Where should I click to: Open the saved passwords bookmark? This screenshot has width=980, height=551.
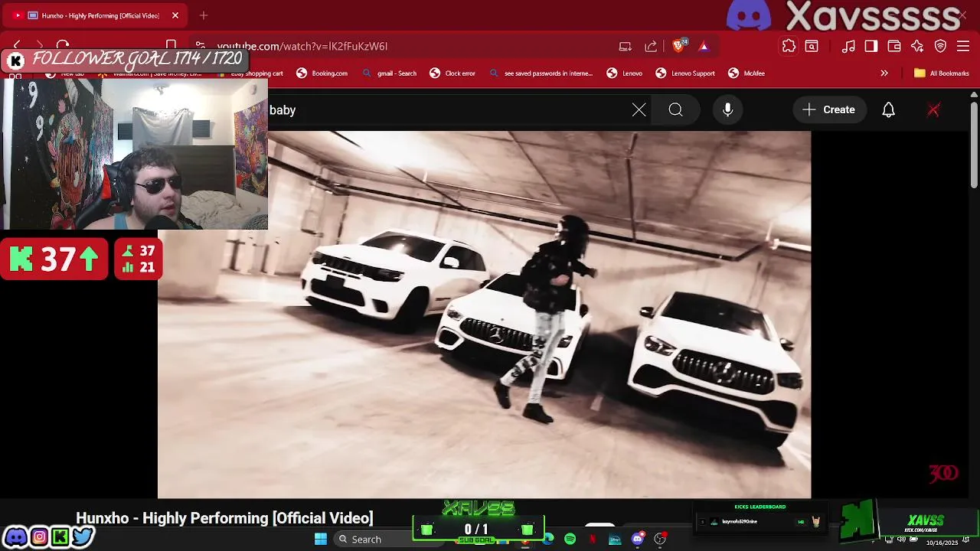(541, 73)
